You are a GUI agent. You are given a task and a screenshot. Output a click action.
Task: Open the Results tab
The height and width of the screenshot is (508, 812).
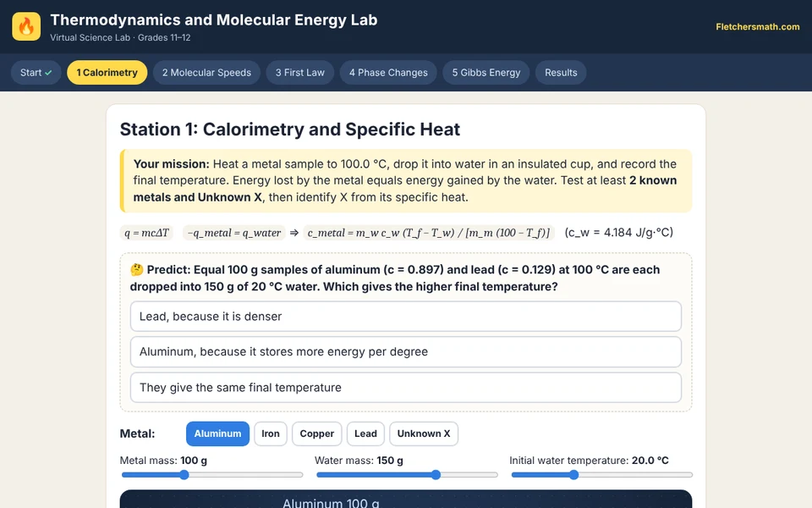pyautogui.click(x=561, y=73)
